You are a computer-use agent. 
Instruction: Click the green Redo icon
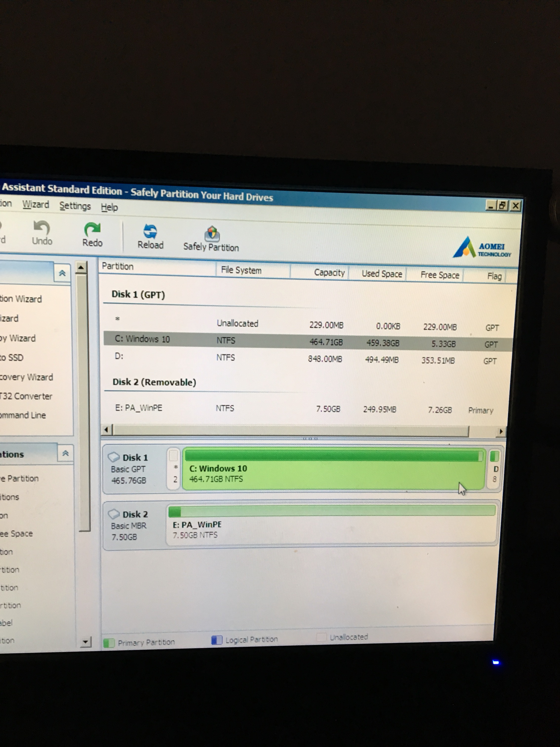(92, 229)
